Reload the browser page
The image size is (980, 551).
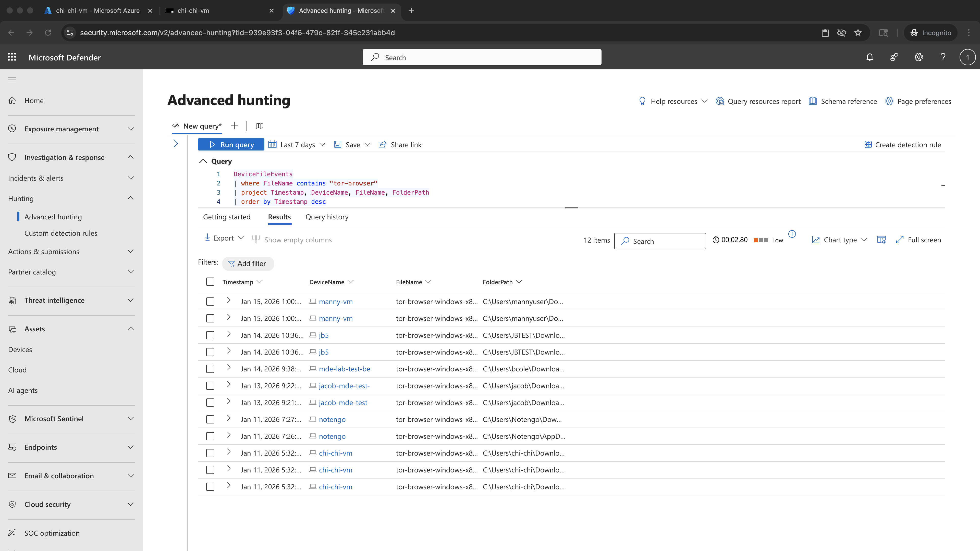coord(48,33)
